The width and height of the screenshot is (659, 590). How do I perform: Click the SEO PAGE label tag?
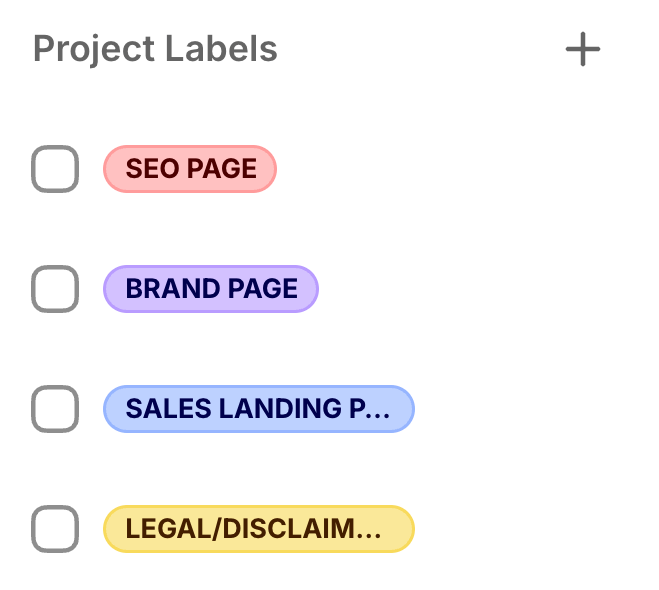[190, 169]
